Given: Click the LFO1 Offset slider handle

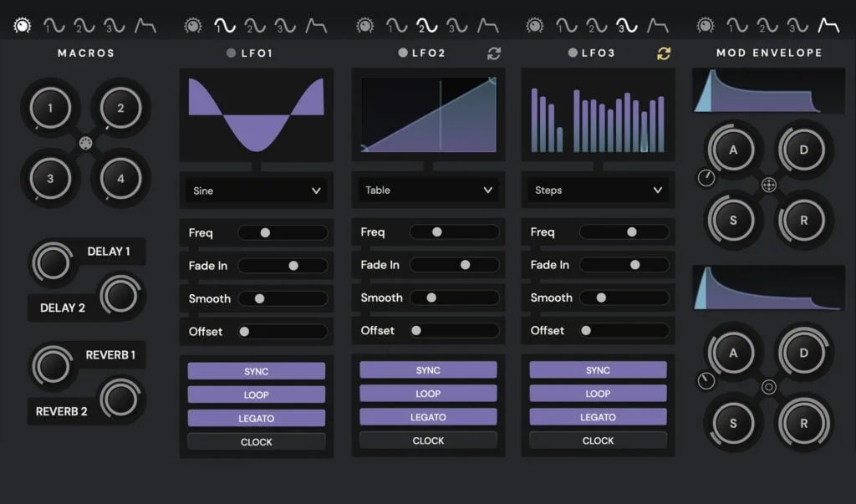Looking at the screenshot, I should click(x=245, y=332).
